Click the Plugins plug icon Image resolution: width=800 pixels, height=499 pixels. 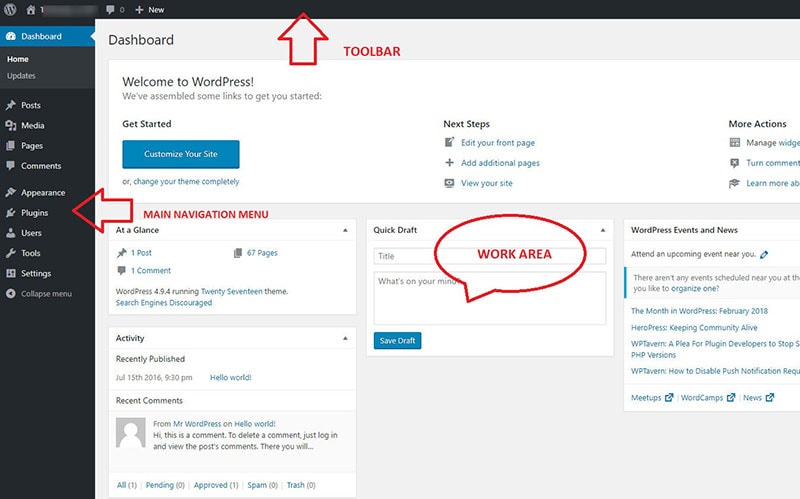coord(11,213)
